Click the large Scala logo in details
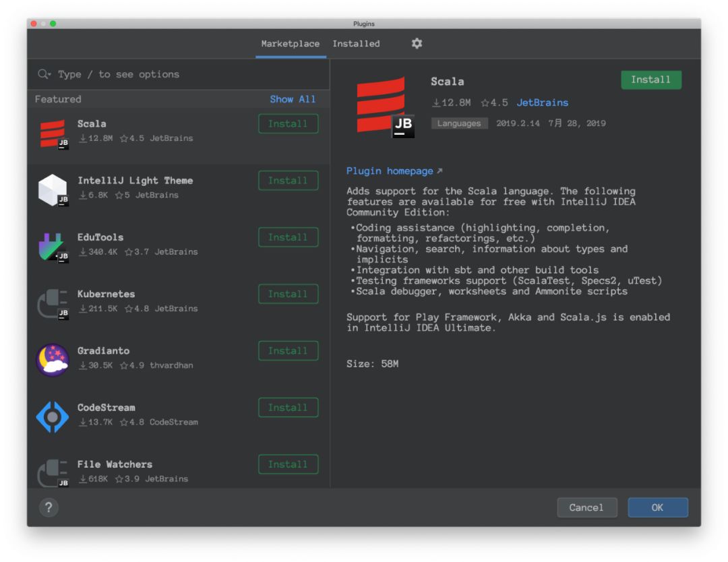The height and width of the screenshot is (562, 728). (385, 108)
